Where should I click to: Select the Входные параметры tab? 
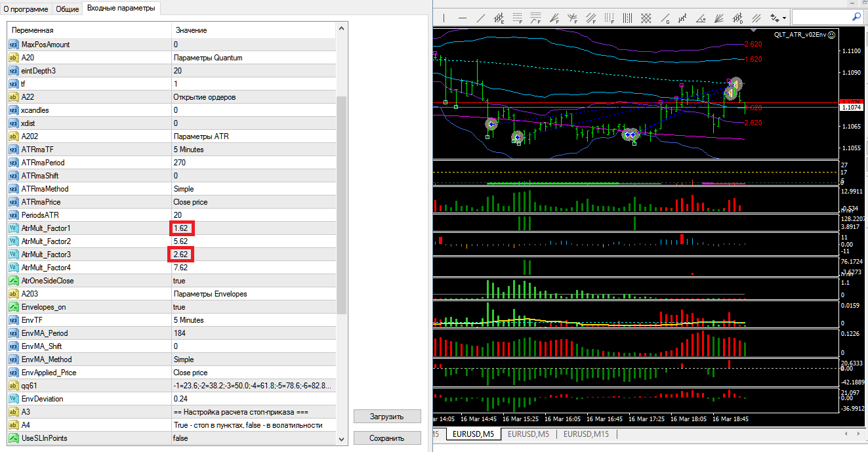(121, 9)
